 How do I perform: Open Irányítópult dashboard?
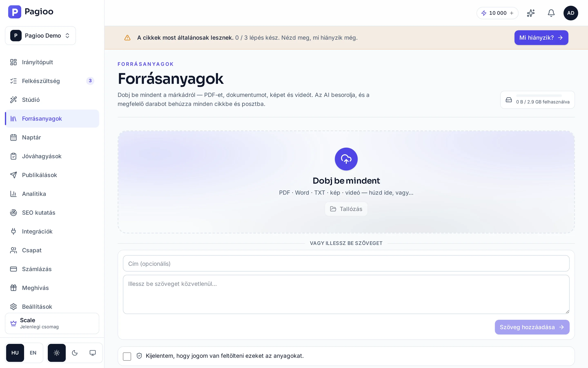(x=52, y=62)
